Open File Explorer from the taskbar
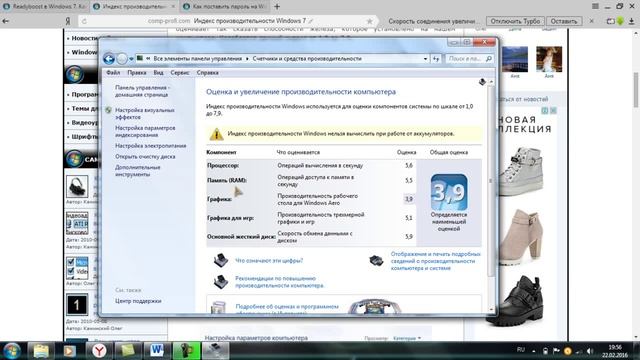The width and height of the screenshot is (640, 360). [41, 351]
